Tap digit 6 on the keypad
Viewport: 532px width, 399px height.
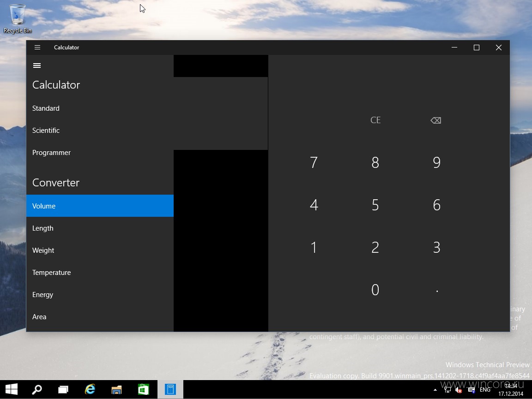[437, 205]
